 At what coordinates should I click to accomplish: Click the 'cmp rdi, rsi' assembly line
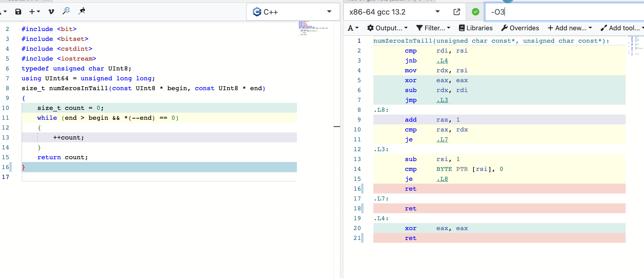click(499, 51)
